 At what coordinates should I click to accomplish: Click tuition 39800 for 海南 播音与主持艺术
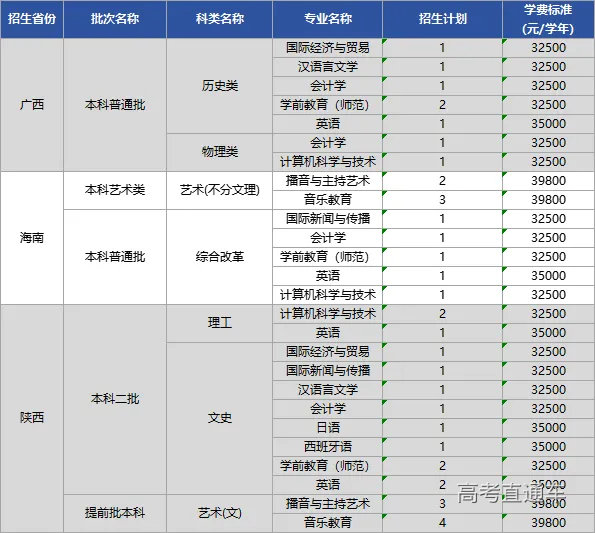[548, 181]
